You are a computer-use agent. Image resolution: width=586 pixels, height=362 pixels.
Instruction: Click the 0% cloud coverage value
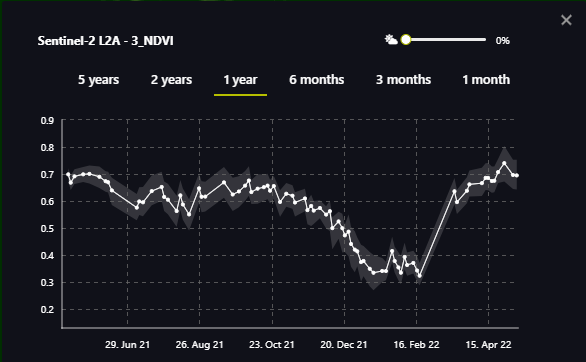503,40
